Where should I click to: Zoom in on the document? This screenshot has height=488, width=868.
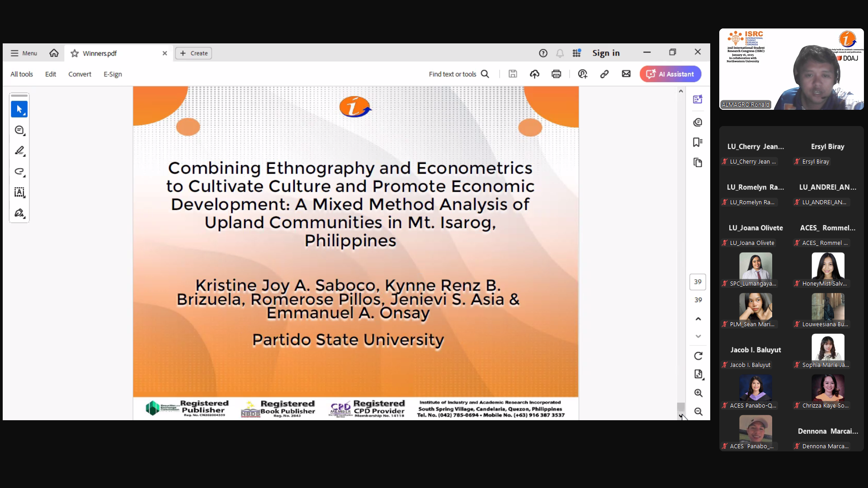[x=698, y=393]
